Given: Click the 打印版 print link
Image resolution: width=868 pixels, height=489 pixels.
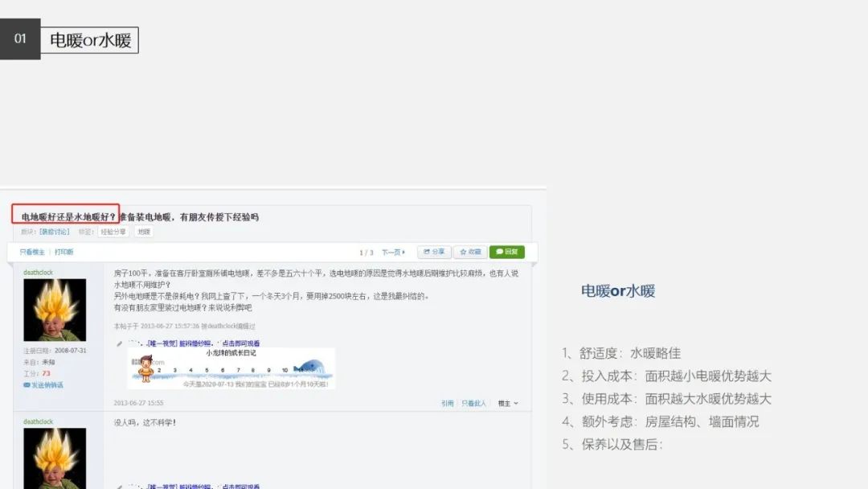Looking at the screenshot, I should coord(63,252).
